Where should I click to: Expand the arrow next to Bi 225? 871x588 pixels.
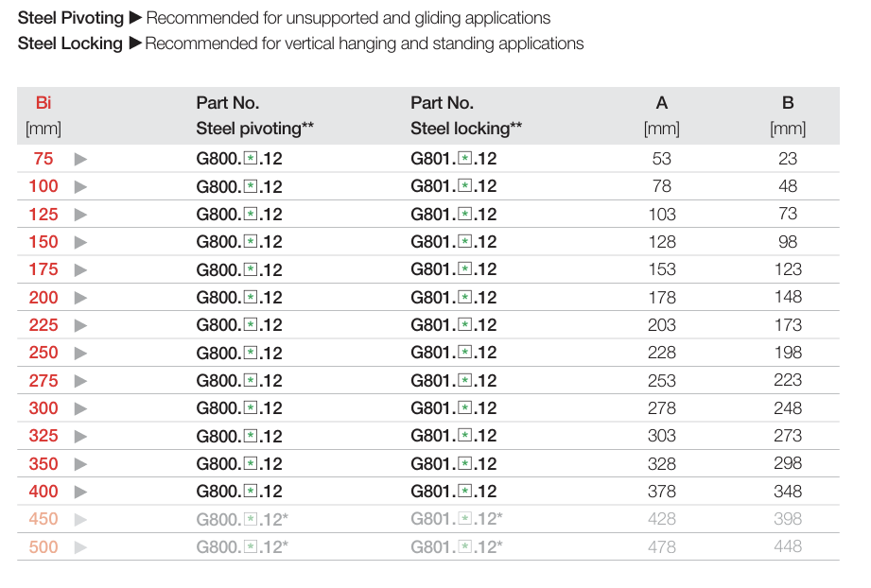click(x=80, y=325)
